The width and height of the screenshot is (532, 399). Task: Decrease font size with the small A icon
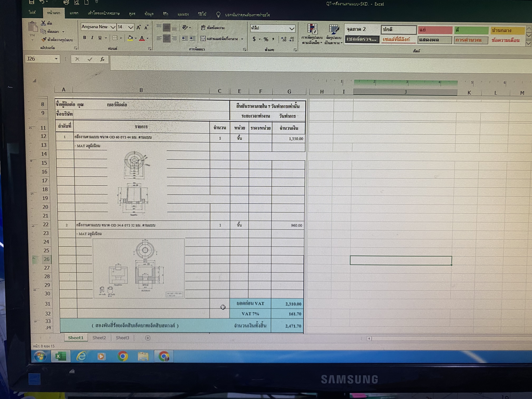click(146, 27)
